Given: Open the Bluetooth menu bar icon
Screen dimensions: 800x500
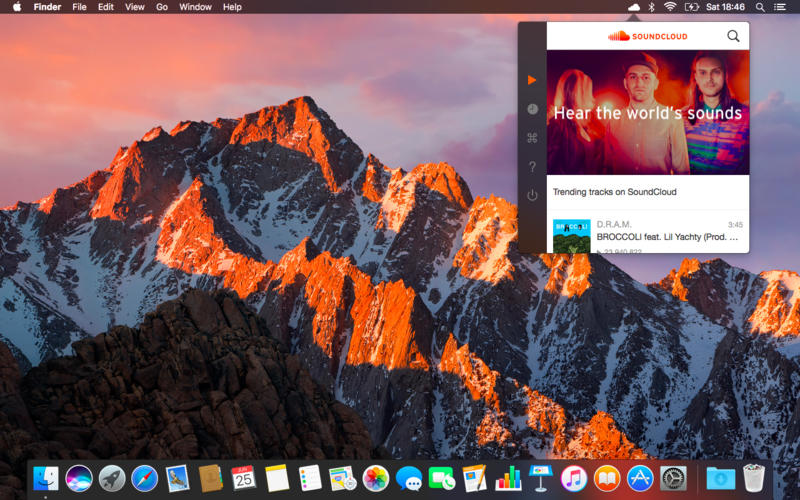Looking at the screenshot, I should [x=651, y=7].
